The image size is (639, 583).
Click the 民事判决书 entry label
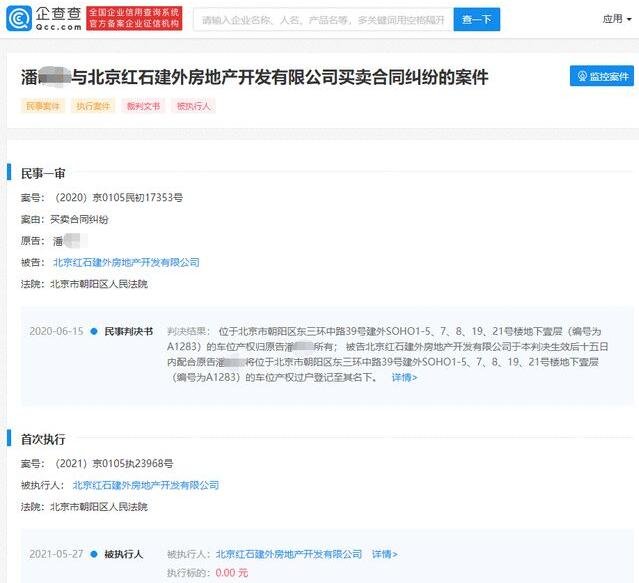129,332
